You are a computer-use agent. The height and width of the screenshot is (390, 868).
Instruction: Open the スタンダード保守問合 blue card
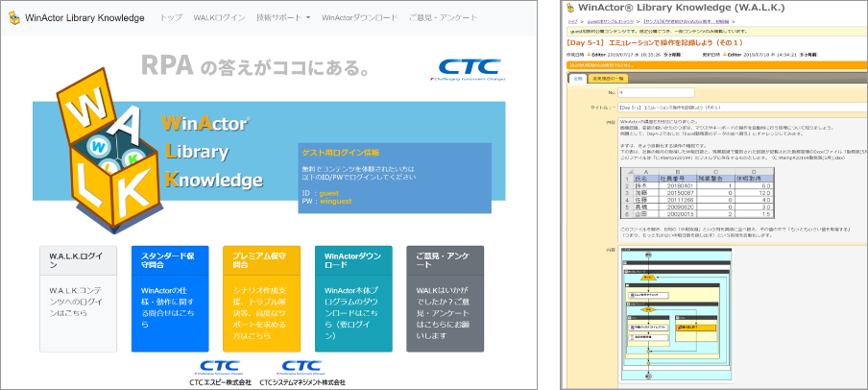tap(169, 298)
